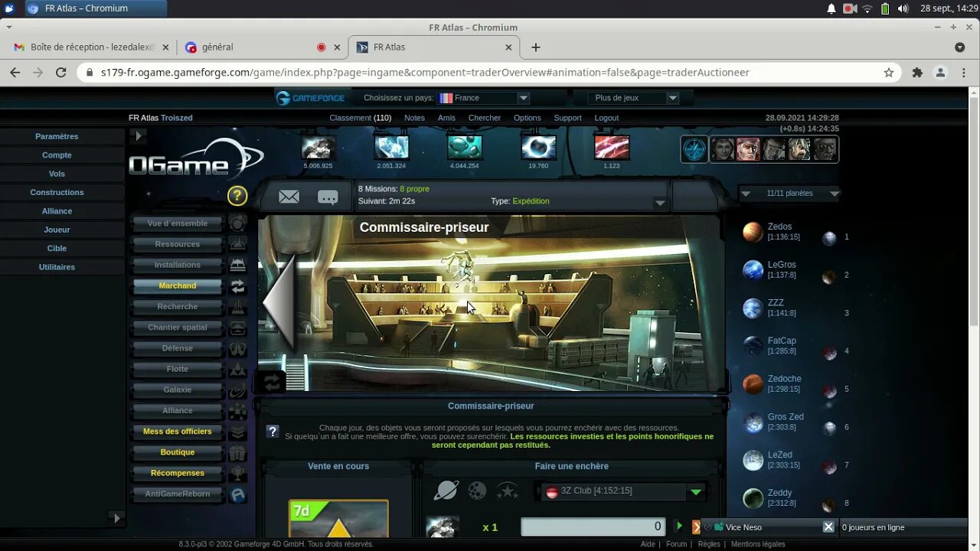Select the moon next to FatCap
This screenshot has width=980, height=551.
[x=829, y=352]
